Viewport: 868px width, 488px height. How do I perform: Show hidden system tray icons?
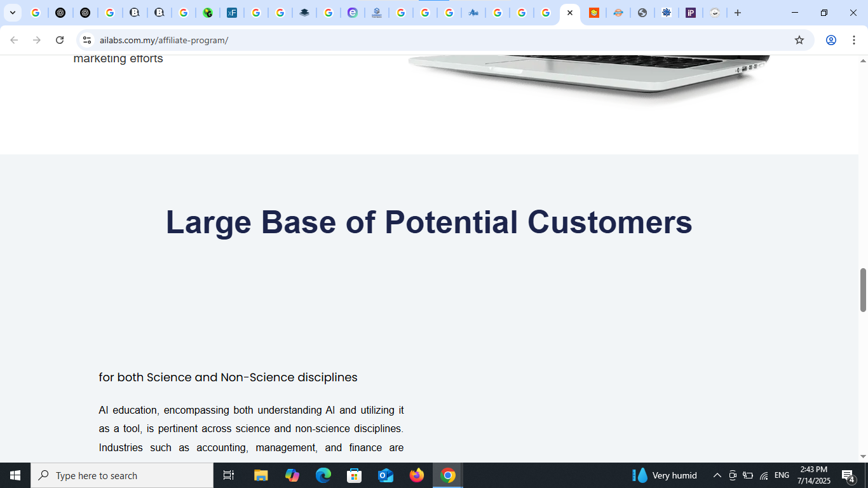[717, 475]
